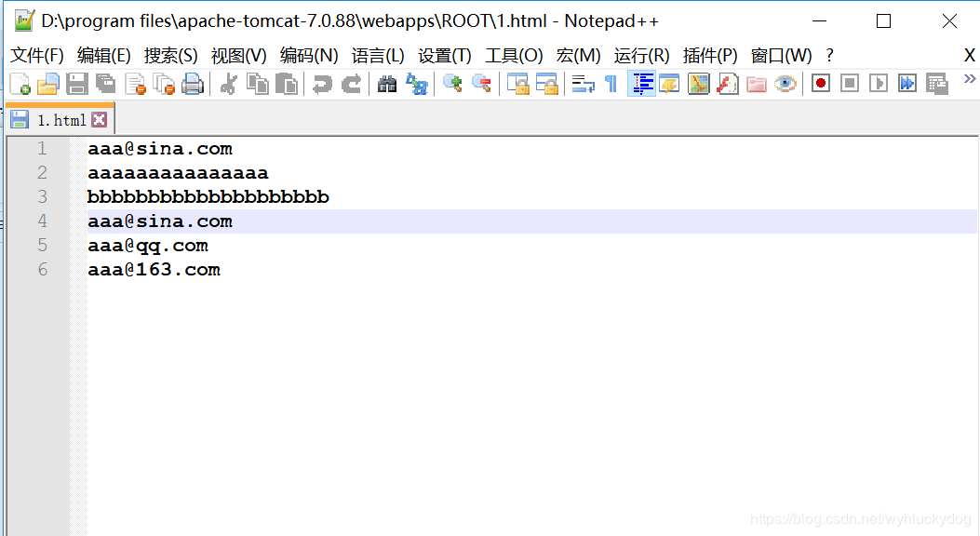
Task: Click the Save recorded macro icon
Action: click(x=937, y=83)
